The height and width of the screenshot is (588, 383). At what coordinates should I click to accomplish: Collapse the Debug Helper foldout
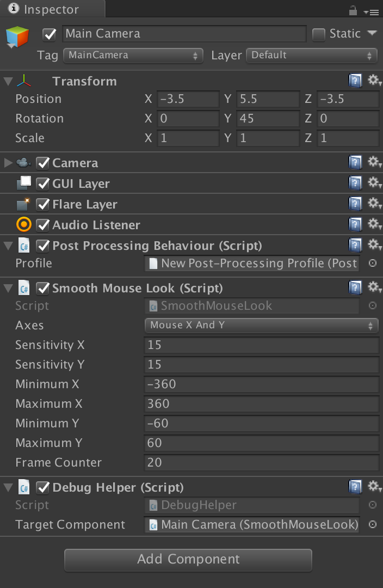8,487
